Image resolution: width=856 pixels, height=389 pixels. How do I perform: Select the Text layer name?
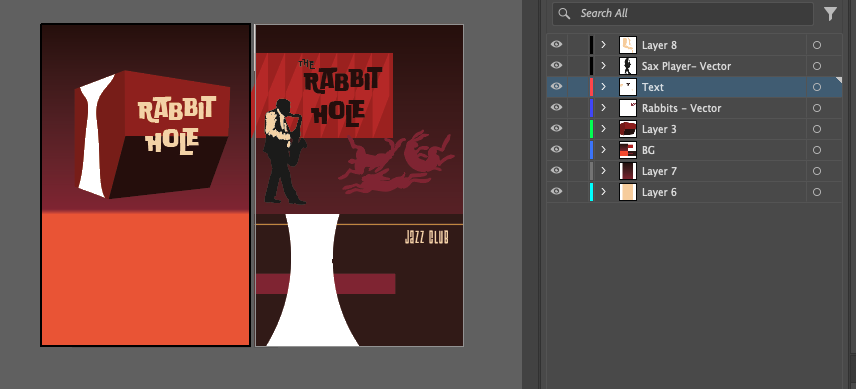pos(652,87)
